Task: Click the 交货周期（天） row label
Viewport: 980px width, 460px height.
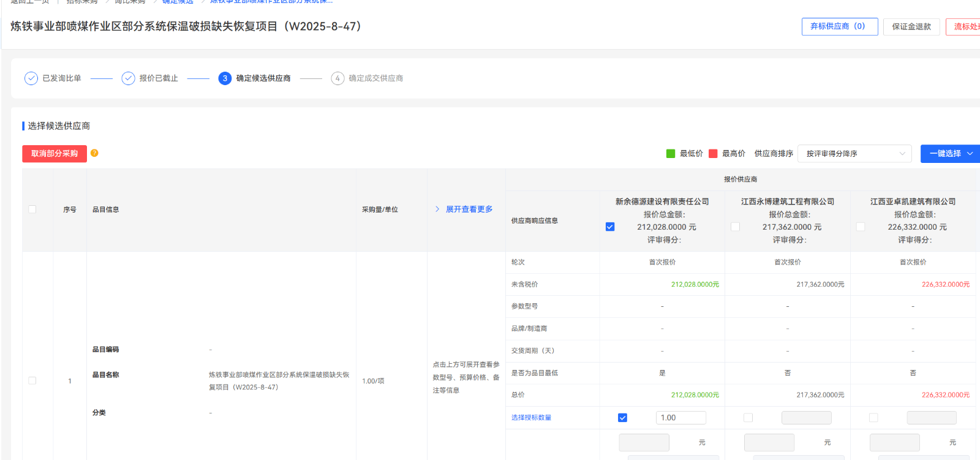Action: click(533, 351)
